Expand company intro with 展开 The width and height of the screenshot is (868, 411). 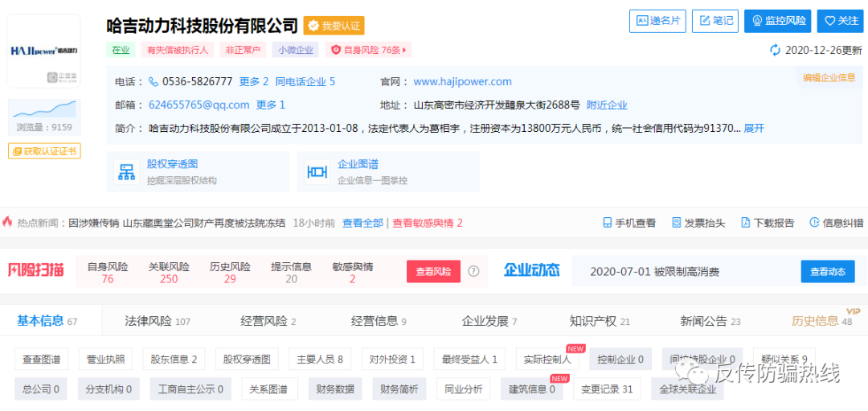pyautogui.click(x=754, y=128)
